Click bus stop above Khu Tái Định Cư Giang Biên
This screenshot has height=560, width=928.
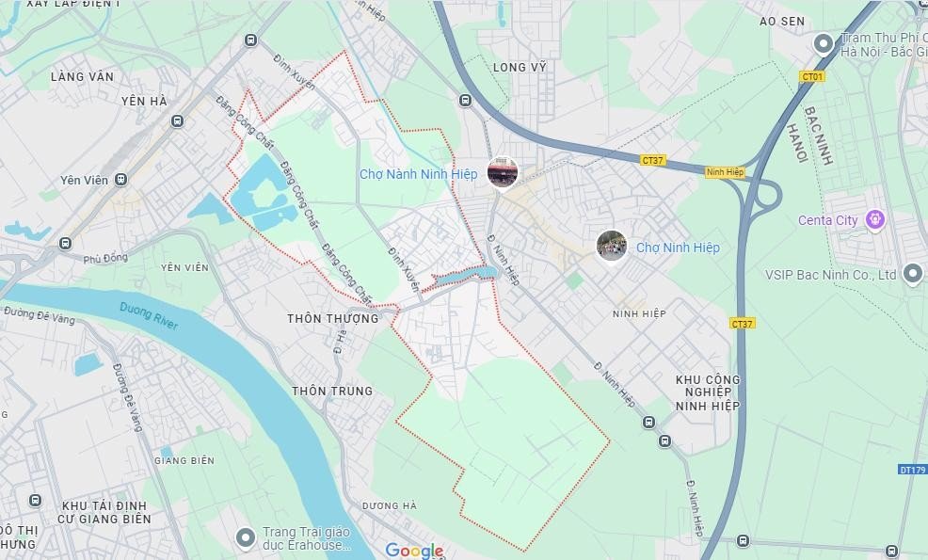36,501
